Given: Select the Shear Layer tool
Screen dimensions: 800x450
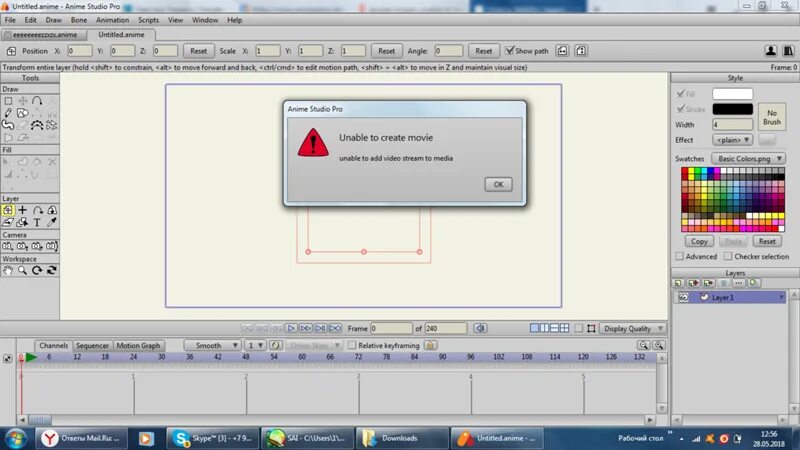Looking at the screenshot, I should tap(8, 222).
